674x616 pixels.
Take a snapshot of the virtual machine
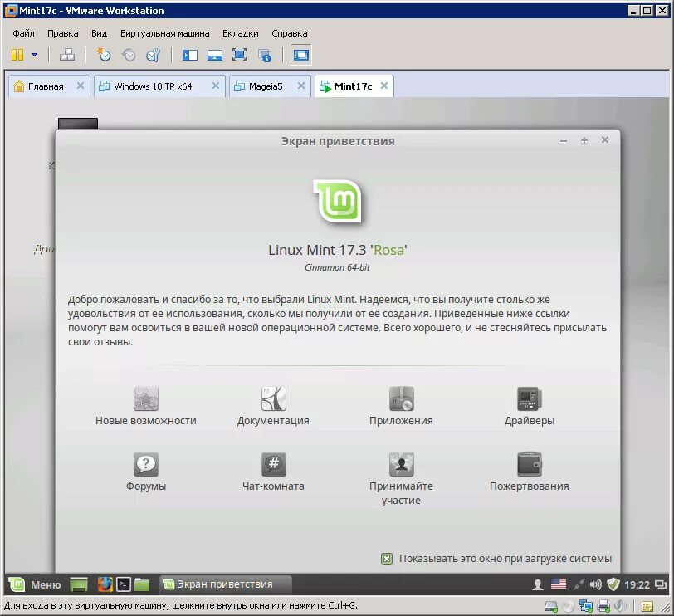103,55
